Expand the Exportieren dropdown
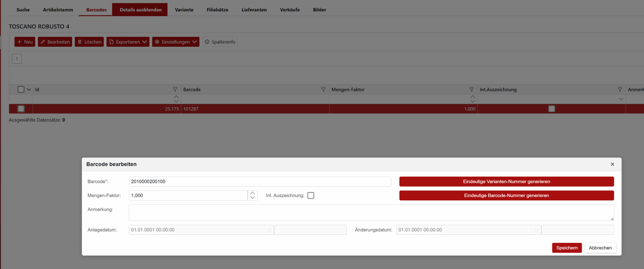The image size is (644, 269). 128,42
